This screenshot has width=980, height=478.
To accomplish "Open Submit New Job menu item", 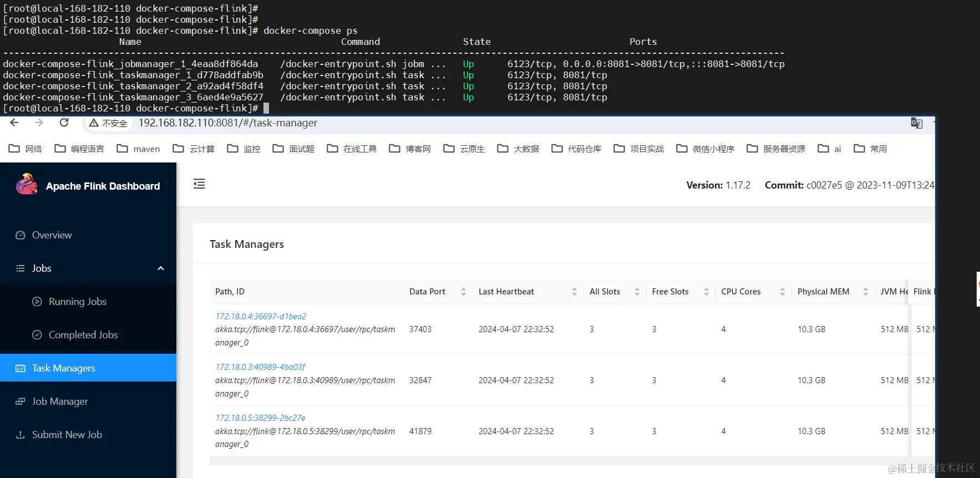I will tap(88, 435).
